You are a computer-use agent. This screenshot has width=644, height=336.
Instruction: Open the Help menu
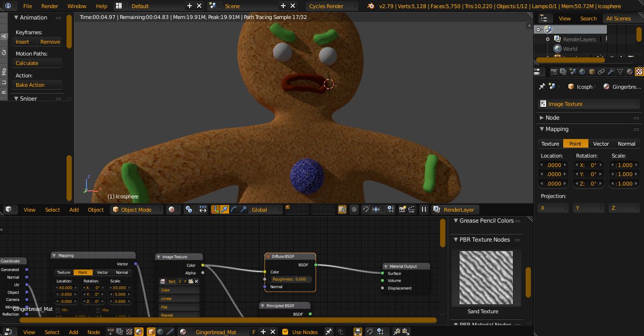(101, 6)
